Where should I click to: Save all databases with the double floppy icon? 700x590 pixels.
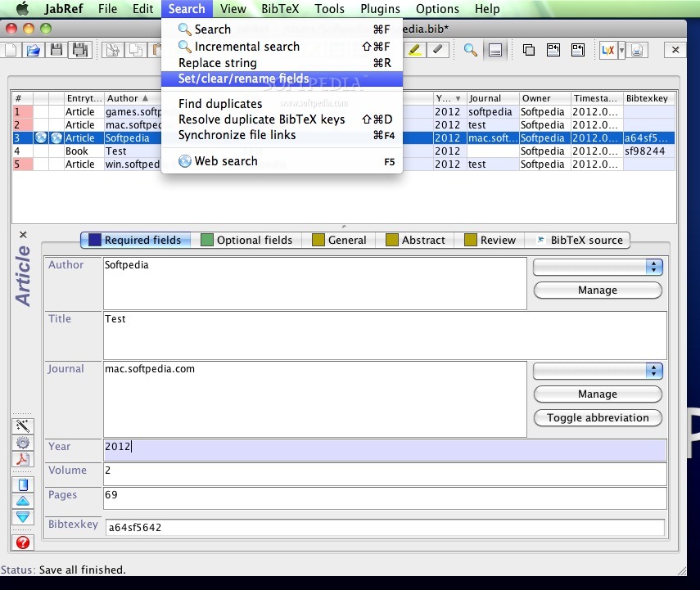click(x=80, y=50)
